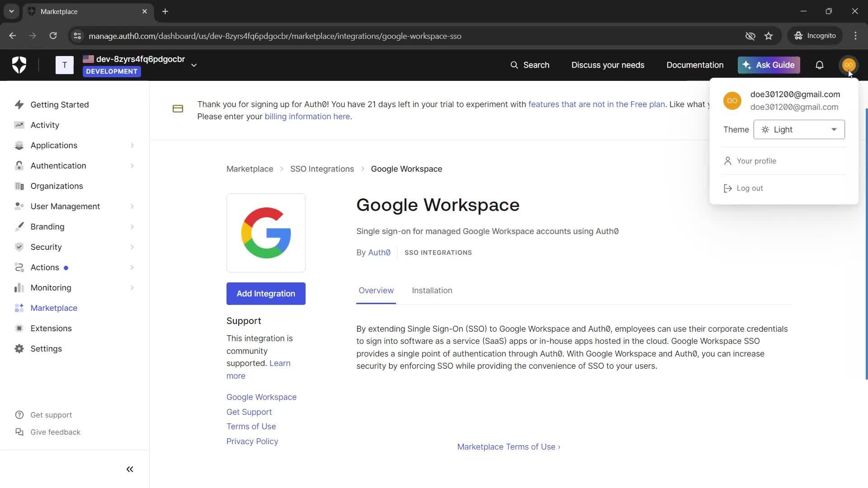Screen dimensions: 868x488
Task: Click the Google logo thumbnail
Action: 266,233
